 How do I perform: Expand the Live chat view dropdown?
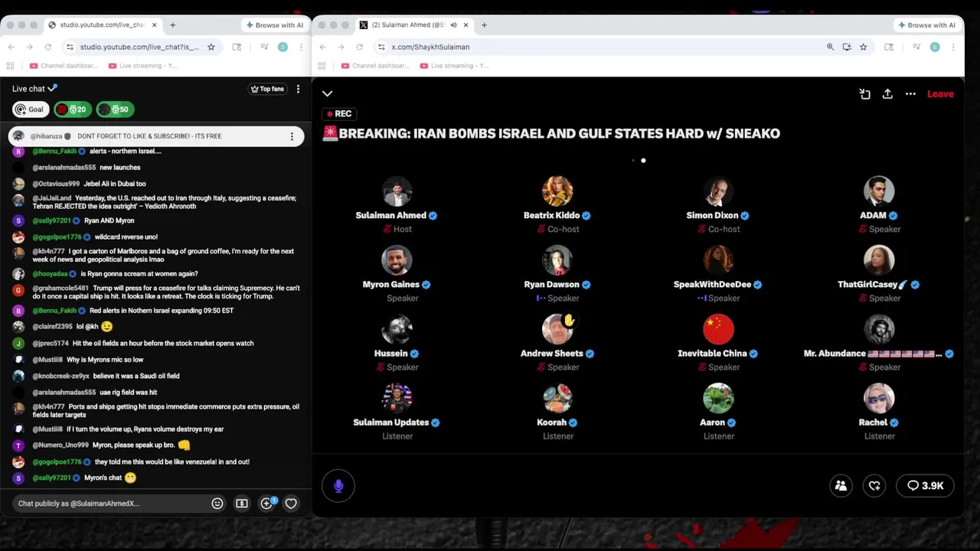point(34,89)
